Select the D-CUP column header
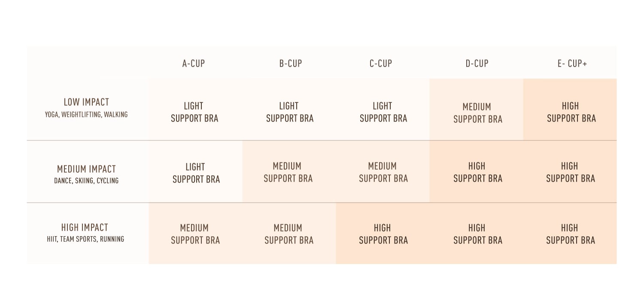The image size is (644, 307). (x=477, y=64)
